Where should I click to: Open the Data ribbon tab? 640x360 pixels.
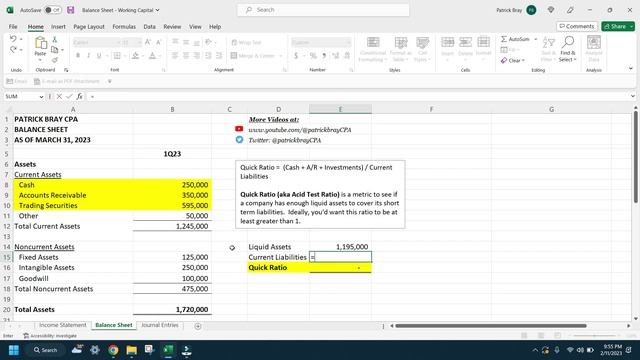[x=149, y=27]
